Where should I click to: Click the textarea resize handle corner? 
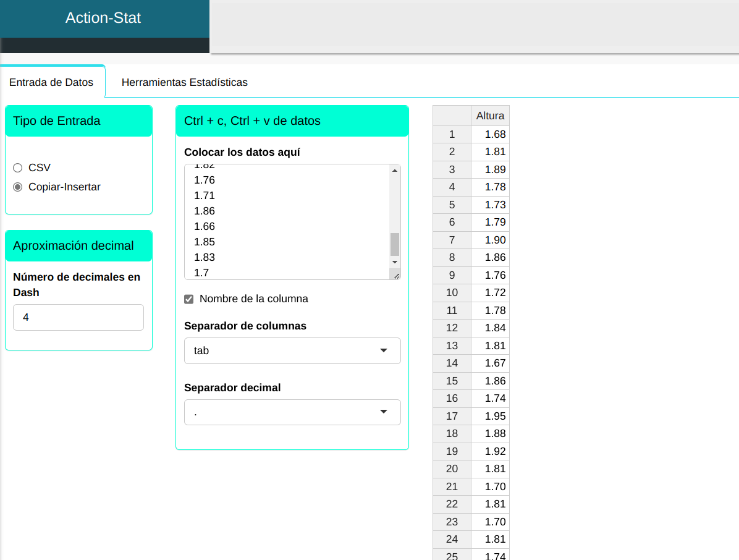click(395, 275)
